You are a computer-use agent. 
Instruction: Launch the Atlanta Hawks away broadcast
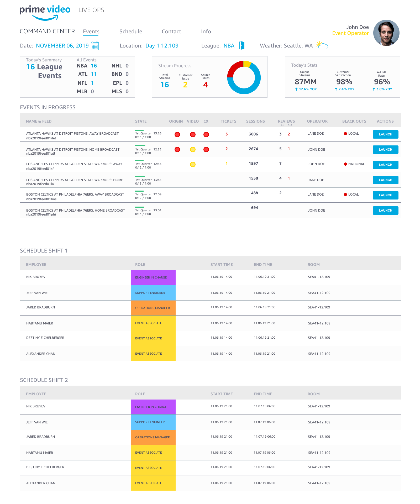[x=385, y=134]
